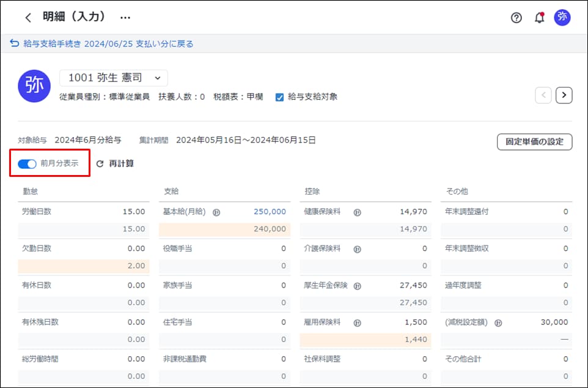588x388 pixels.
Task: Select the その他 column header
Action: [x=457, y=192]
